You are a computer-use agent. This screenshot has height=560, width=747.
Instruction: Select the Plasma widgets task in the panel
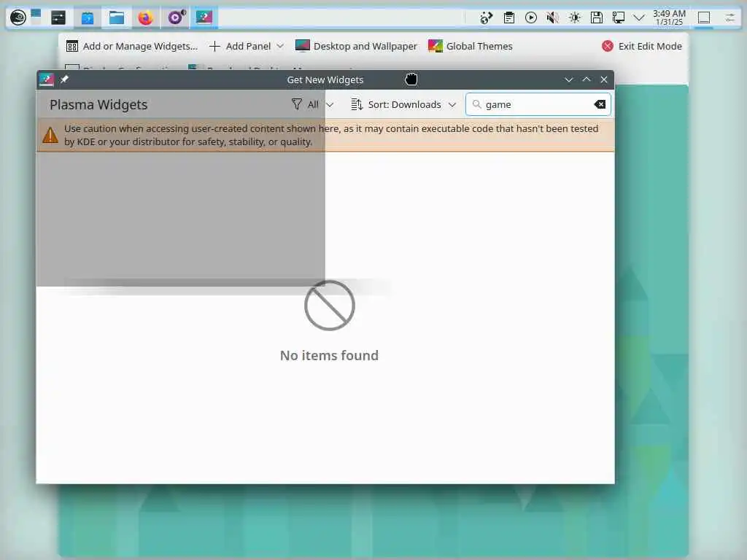click(204, 18)
